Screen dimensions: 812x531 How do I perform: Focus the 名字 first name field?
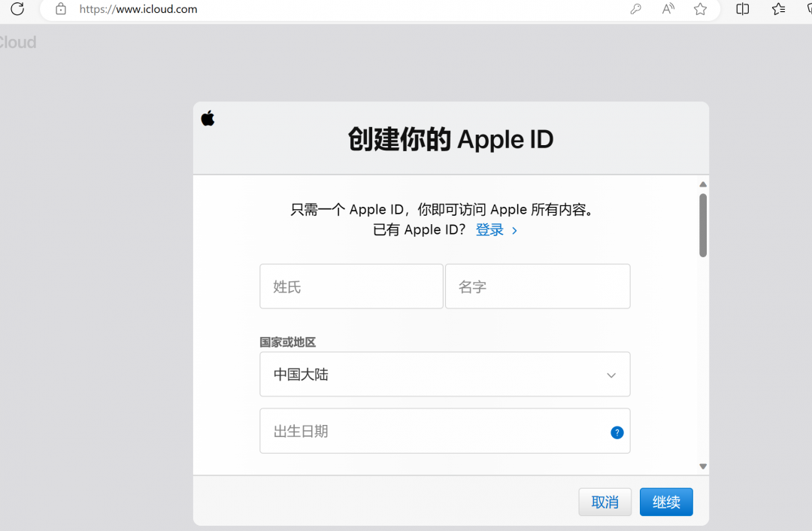(538, 287)
